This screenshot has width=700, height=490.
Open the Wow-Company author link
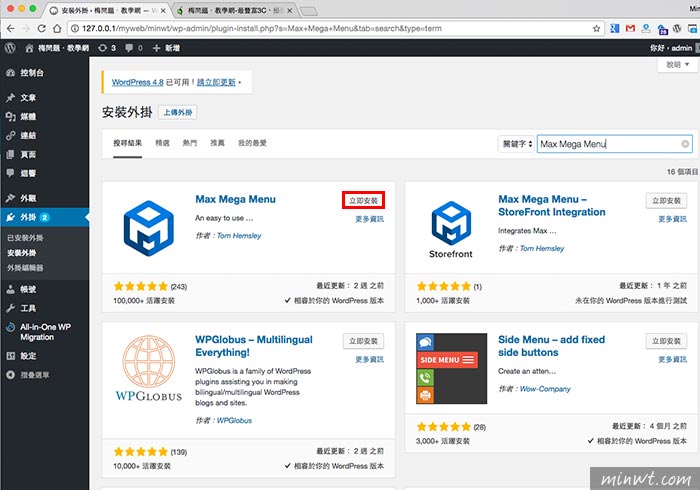[545, 389]
